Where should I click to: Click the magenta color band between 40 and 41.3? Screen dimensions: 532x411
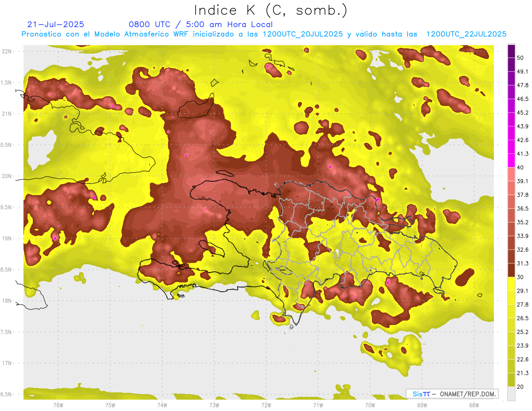click(511, 160)
